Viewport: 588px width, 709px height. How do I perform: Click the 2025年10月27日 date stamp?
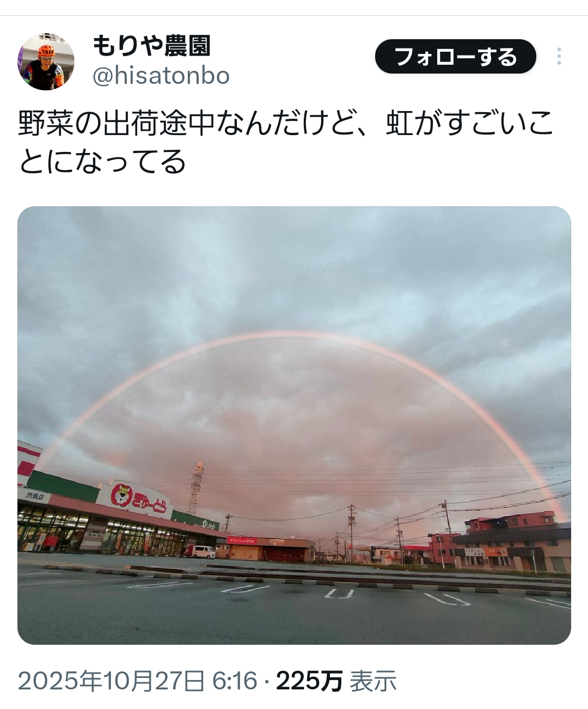112,681
